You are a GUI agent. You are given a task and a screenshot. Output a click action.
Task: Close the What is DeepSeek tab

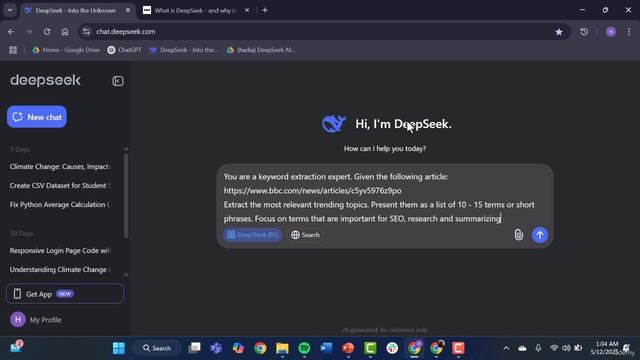(247, 10)
